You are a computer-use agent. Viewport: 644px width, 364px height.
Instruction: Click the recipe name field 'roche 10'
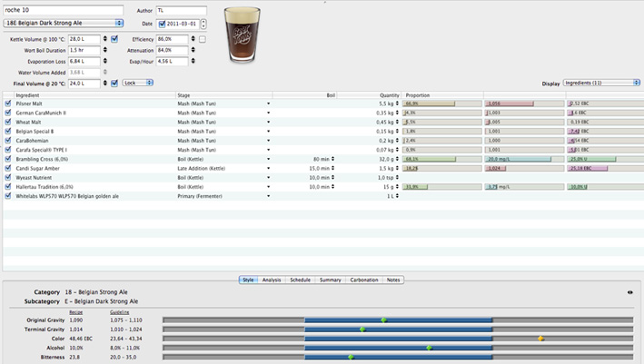pos(64,10)
